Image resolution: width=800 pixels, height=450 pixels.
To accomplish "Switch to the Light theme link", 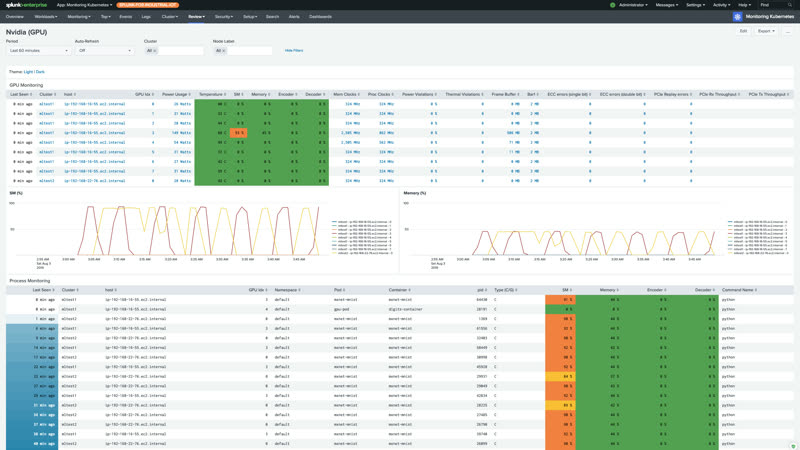I will coord(28,72).
